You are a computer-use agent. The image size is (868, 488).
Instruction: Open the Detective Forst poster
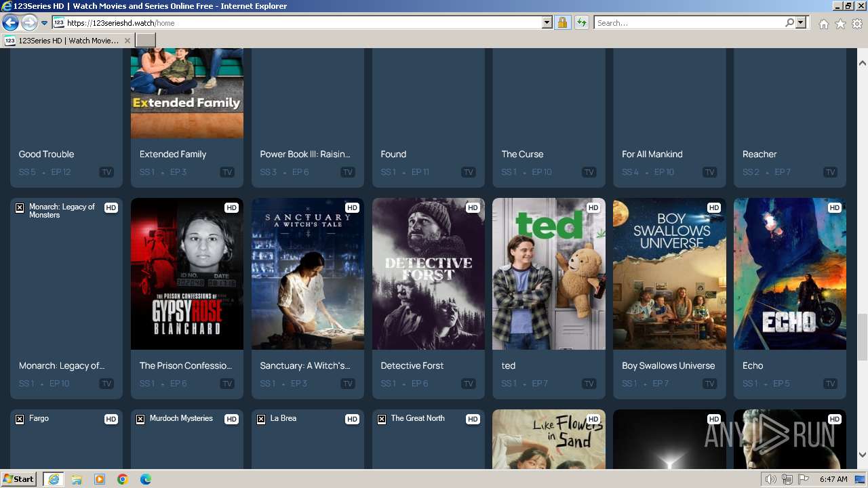pyautogui.click(x=429, y=274)
